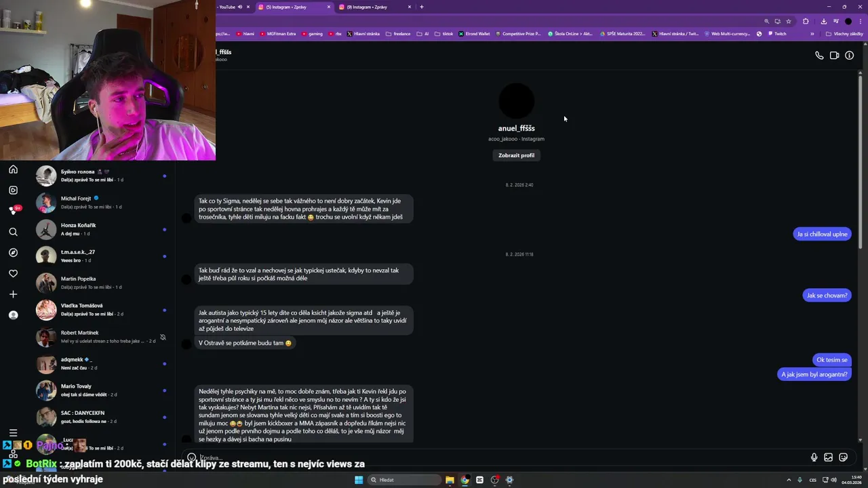
Task: Bookmark this page with star icon
Action: coord(789,21)
